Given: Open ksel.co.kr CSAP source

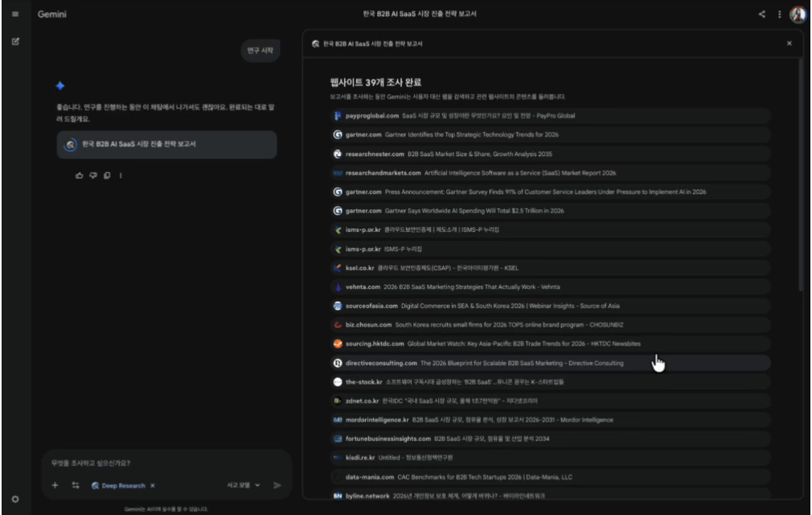Looking at the screenshot, I should [551, 268].
